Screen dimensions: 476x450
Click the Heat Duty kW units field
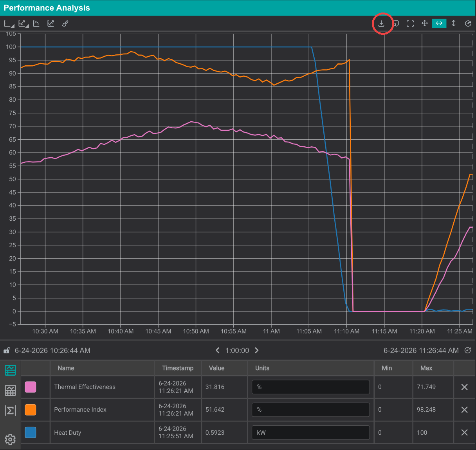[x=311, y=432]
